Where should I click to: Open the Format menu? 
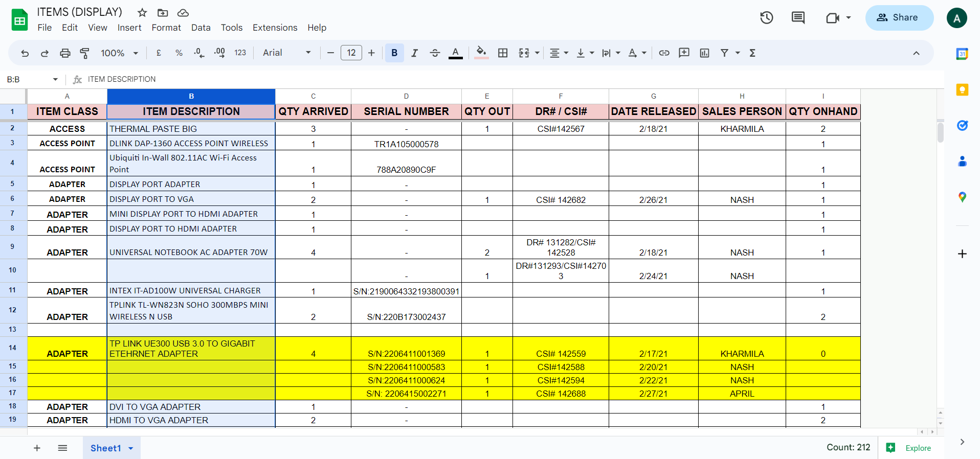166,28
